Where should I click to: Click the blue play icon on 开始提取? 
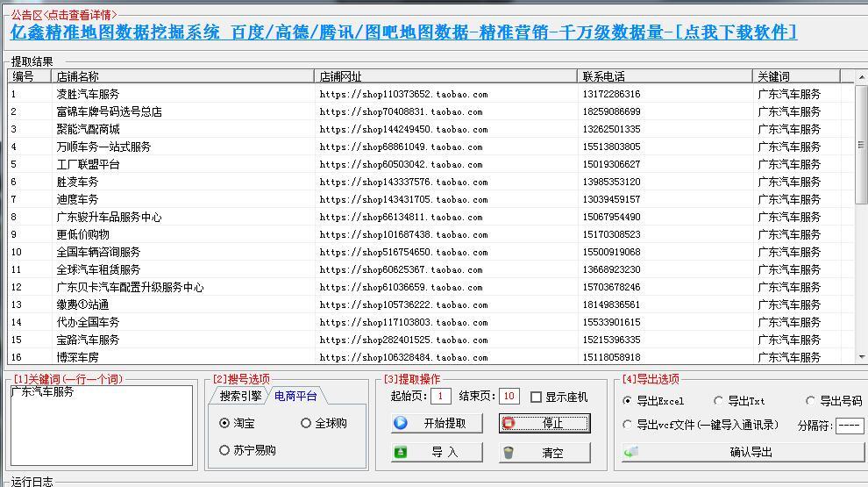(400, 423)
